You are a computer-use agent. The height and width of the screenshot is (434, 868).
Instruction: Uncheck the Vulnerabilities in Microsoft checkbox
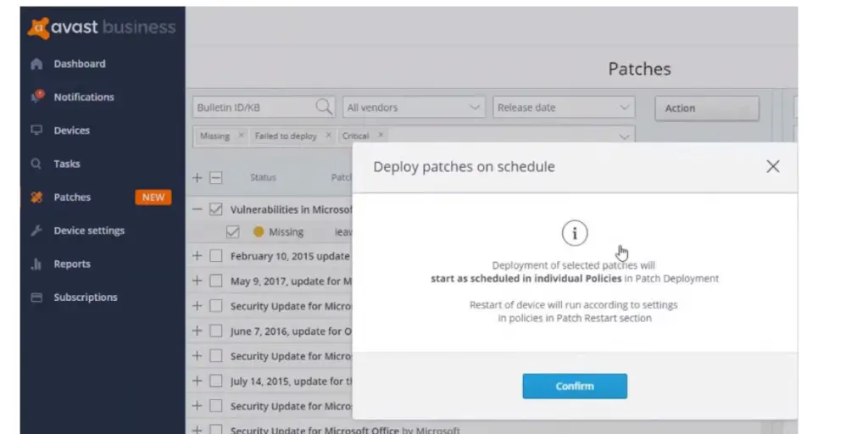pos(216,209)
